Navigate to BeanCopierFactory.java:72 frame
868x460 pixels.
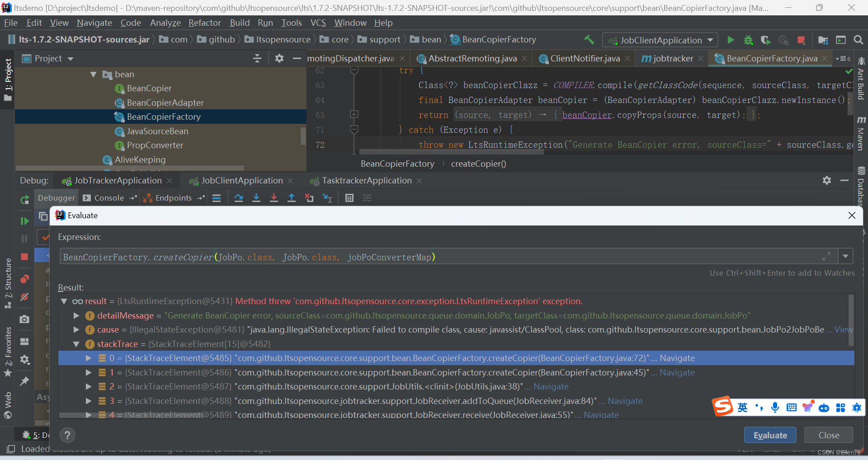677,358
